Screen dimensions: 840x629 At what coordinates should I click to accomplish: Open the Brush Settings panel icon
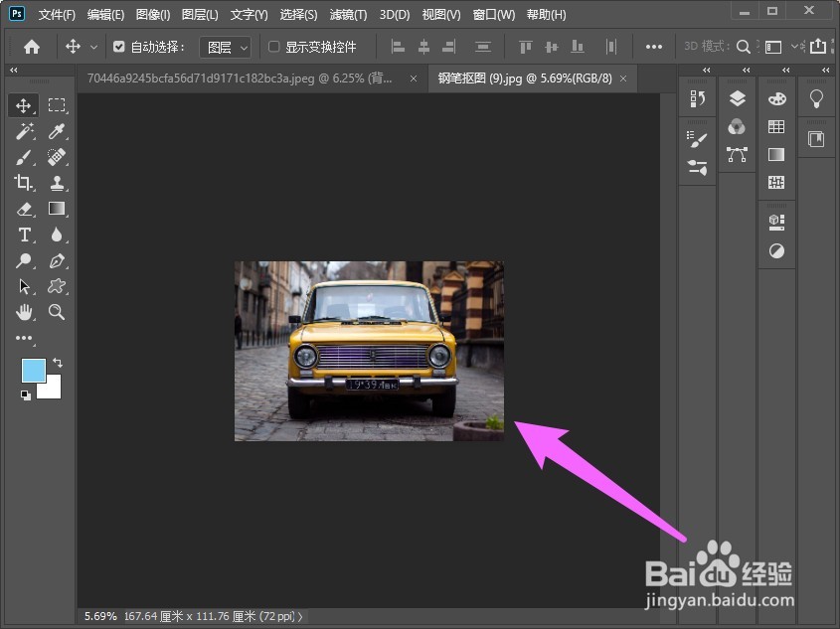(698, 167)
